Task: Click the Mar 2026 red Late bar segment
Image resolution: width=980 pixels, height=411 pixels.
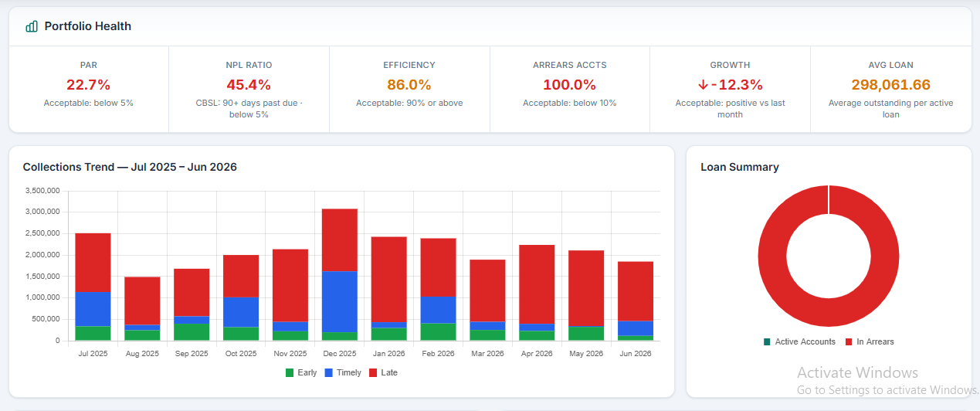Action: coord(488,291)
